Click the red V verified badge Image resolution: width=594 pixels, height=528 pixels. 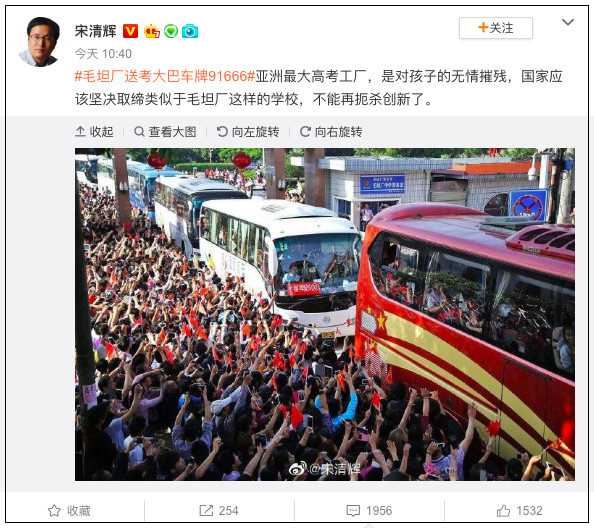pos(130,31)
